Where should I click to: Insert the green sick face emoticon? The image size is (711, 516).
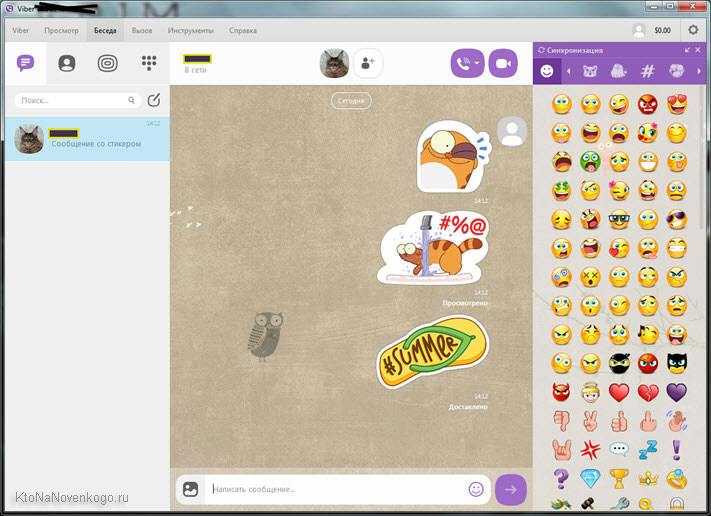[590, 162]
